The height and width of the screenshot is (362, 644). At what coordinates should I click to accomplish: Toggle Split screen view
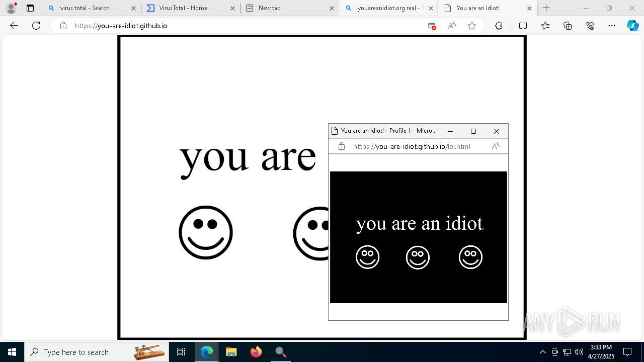(523, 26)
